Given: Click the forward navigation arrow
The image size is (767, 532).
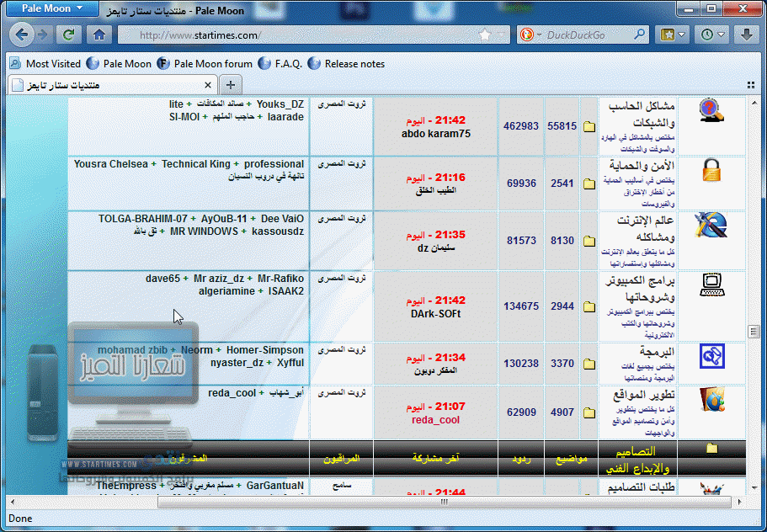Looking at the screenshot, I should (x=43, y=35).
